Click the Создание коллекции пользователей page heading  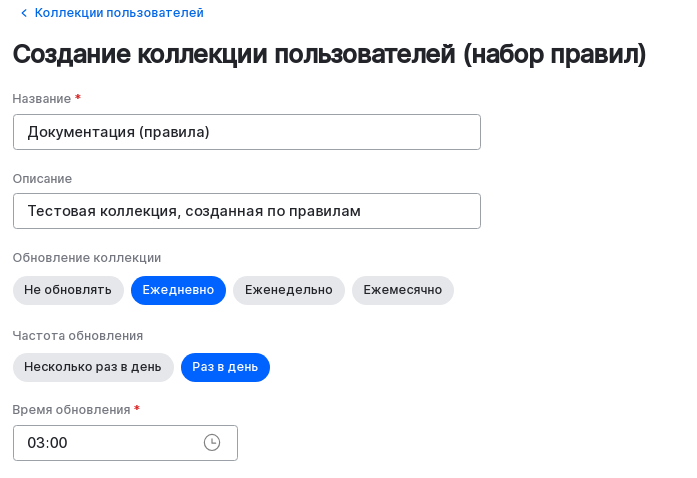click(329, 54)
